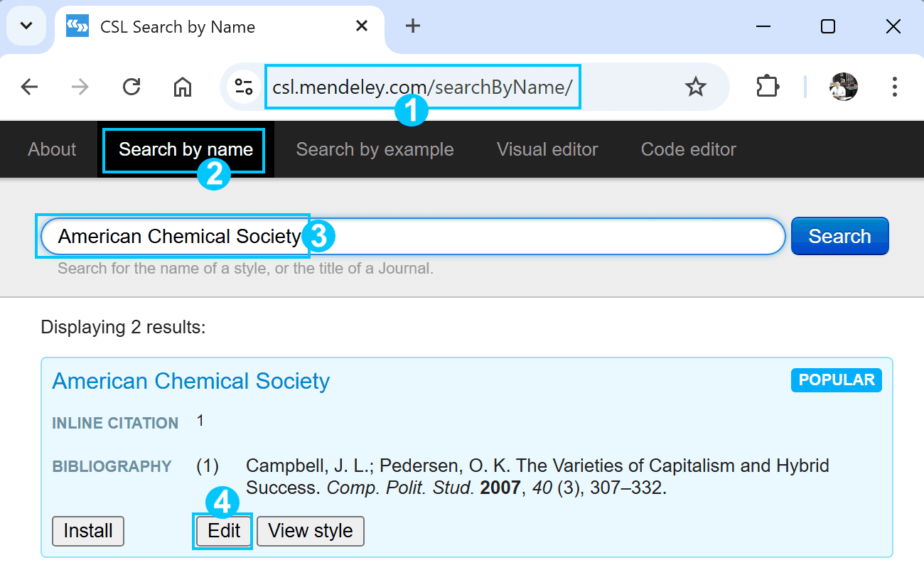Viewport: 924px width, 570px height.
Task: Open the Chrome profile avatar
Action: point(844,87)
